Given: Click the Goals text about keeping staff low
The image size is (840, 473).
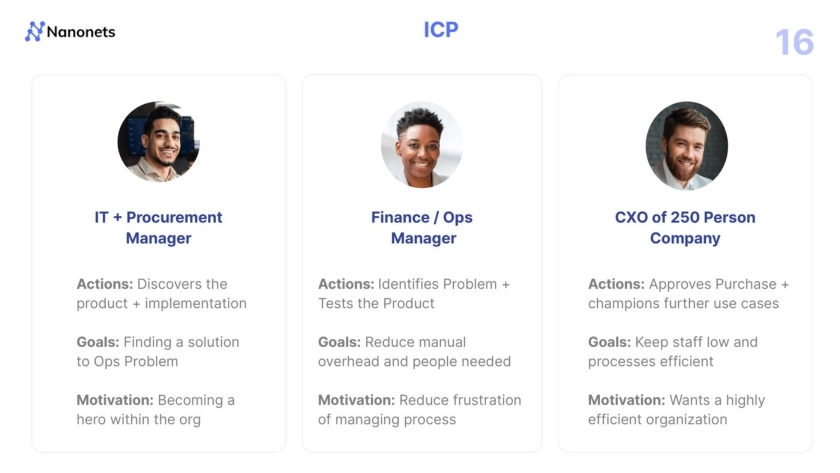Looking at the screenshot, I should (673, 352).
